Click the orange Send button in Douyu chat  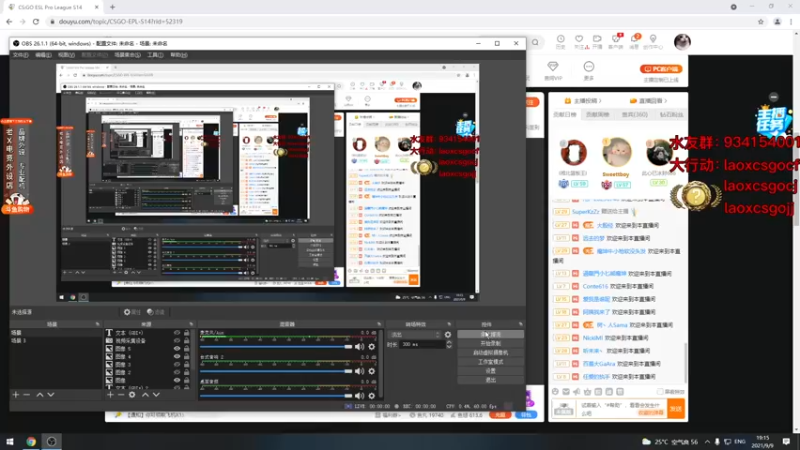click(676, 409)
